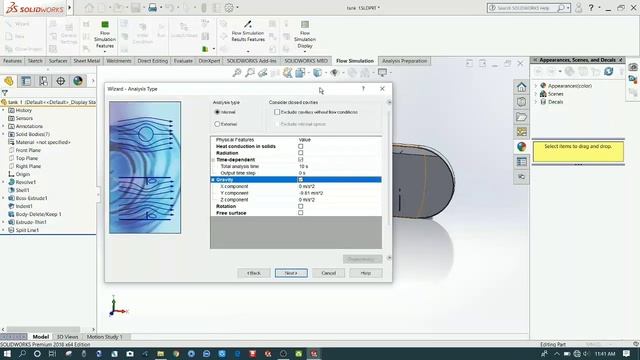Open the 3D Views bottom tab
Screen dimensions: 640x360
(67, 337)
